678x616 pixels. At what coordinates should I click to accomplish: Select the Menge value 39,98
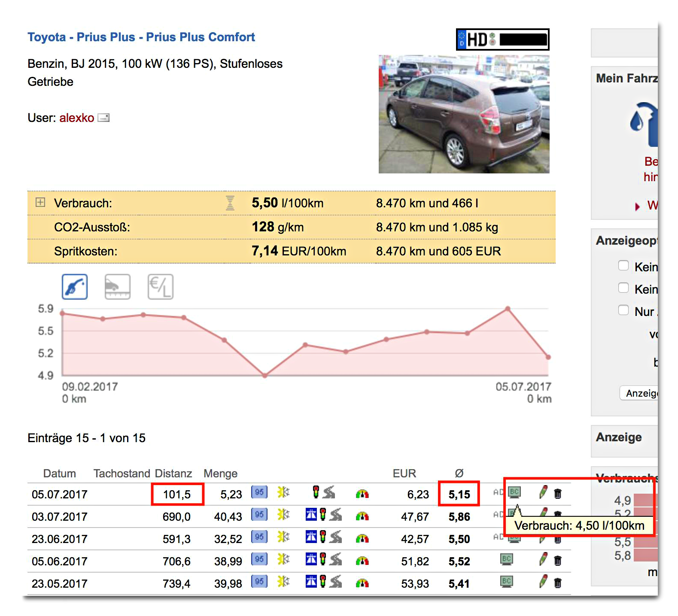pyautogui.click(x=228, y=583)
